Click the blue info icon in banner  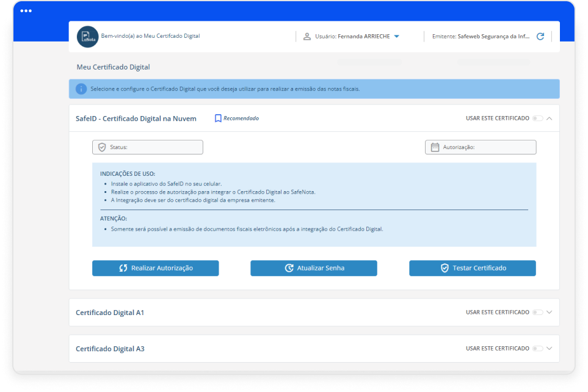pos(81,89)
